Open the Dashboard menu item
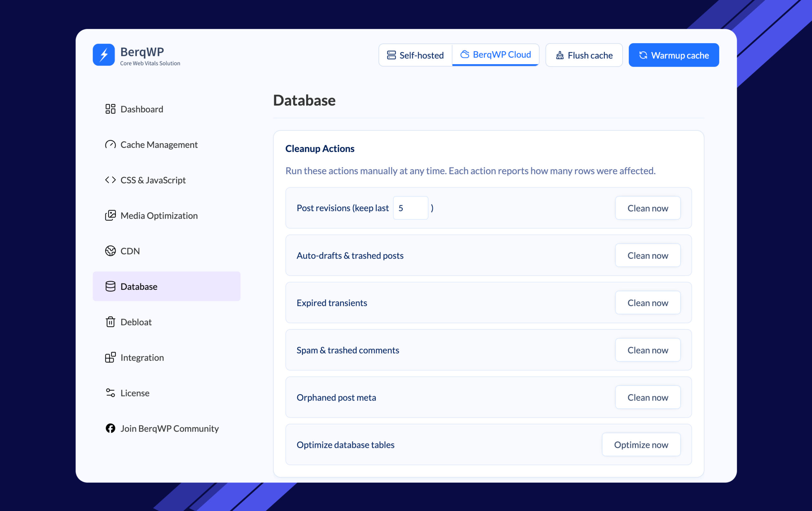 pyautogui.click(x=167, y=109)
